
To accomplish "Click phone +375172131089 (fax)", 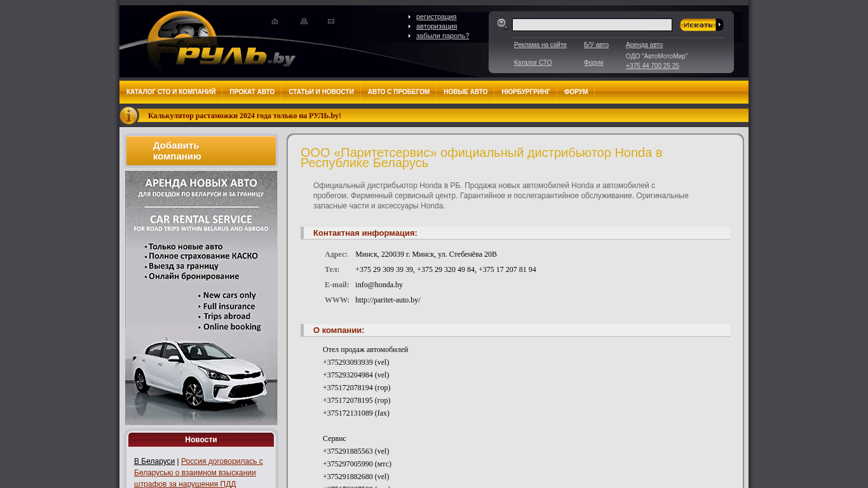I will pos(356,413).
